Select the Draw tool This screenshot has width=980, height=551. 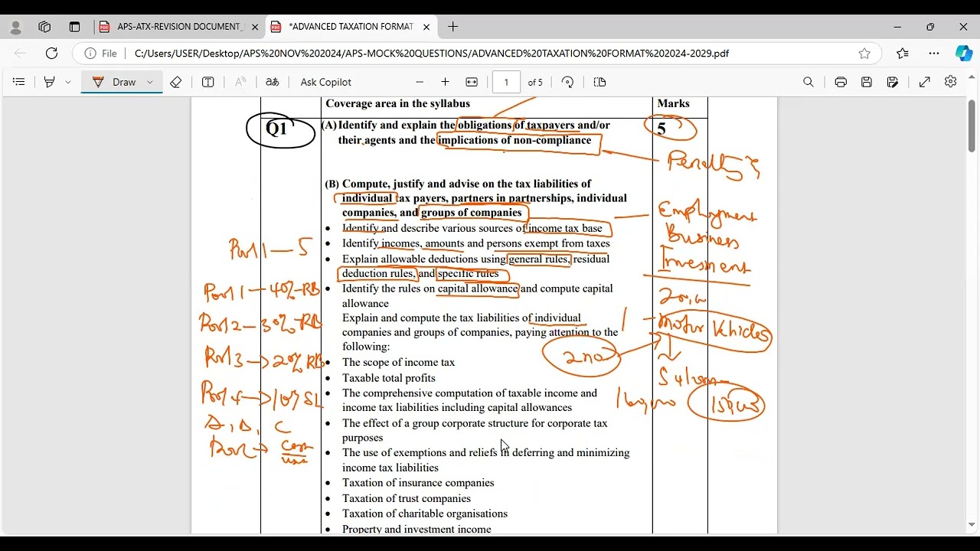[x=115, y=82]
